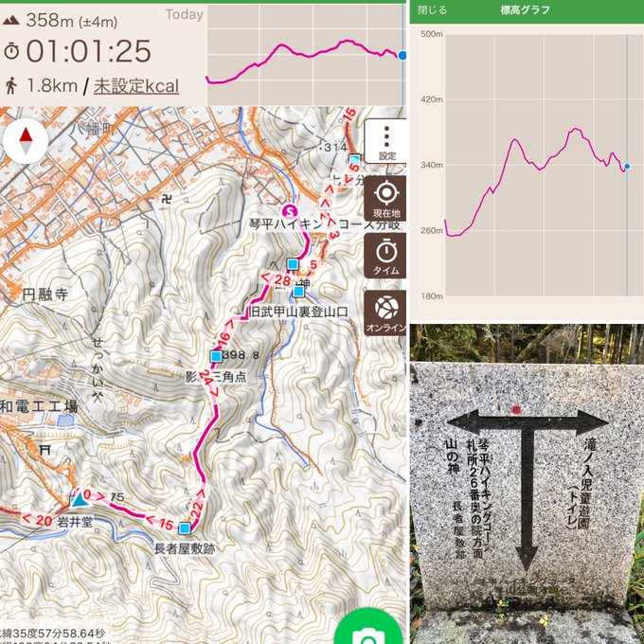Select the 長者屋敷跡 waypoint square
The height and width of the screenshot is (644, 644).
coord(185,528)
